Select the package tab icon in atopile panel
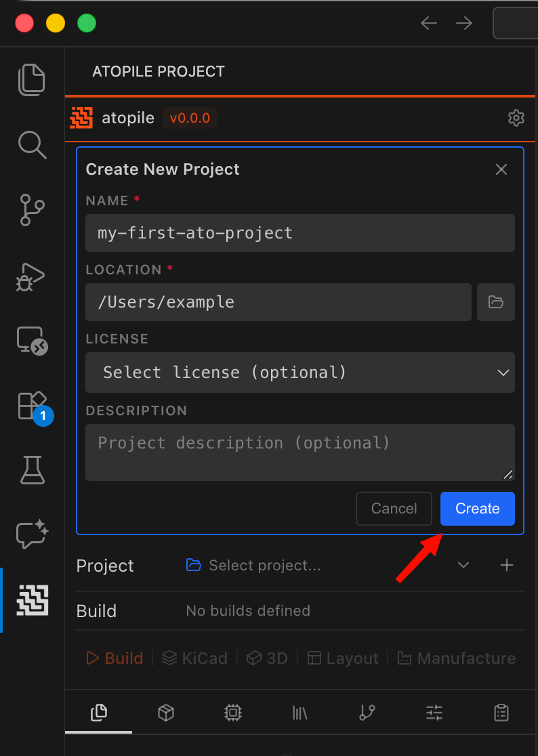538x756 pixels. pos(165,713)
